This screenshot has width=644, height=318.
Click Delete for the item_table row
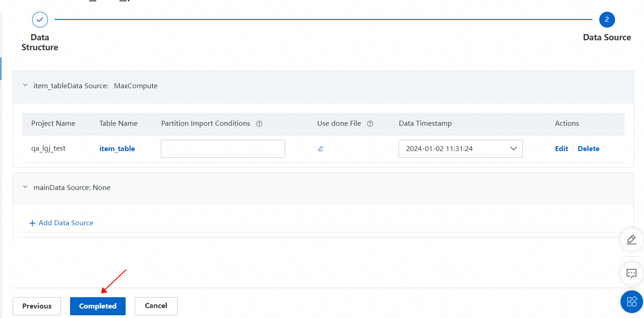point(588,148)
